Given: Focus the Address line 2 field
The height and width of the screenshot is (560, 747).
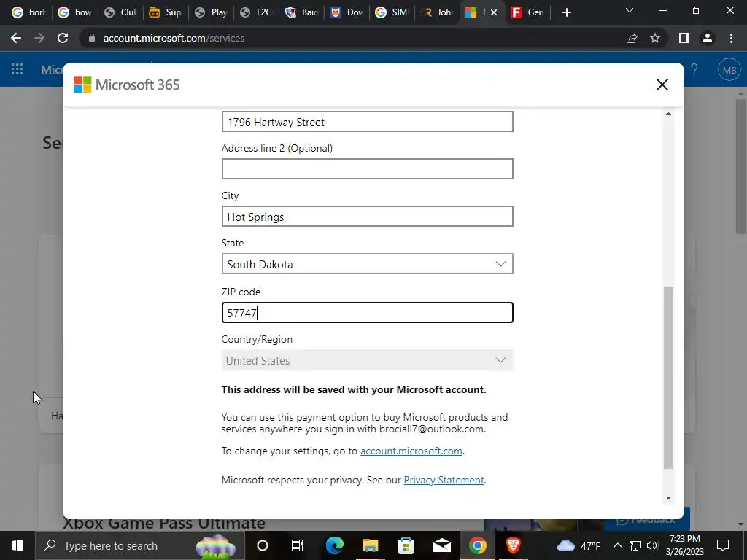Looking at the screenshot, I should tap(368, 169).
